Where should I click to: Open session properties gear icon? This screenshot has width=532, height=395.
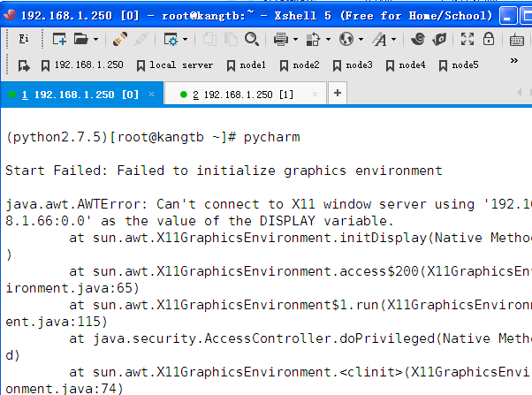(x=171, y=40)
